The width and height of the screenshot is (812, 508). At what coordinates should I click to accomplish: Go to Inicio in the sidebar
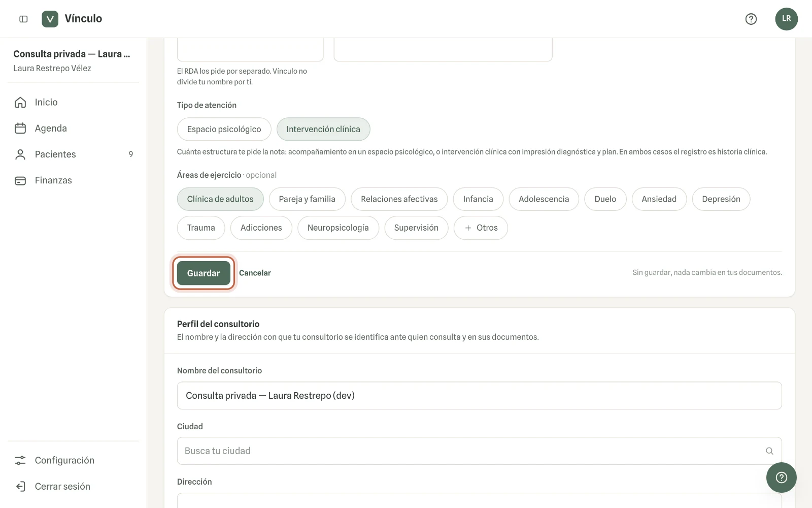coord(74,102)
